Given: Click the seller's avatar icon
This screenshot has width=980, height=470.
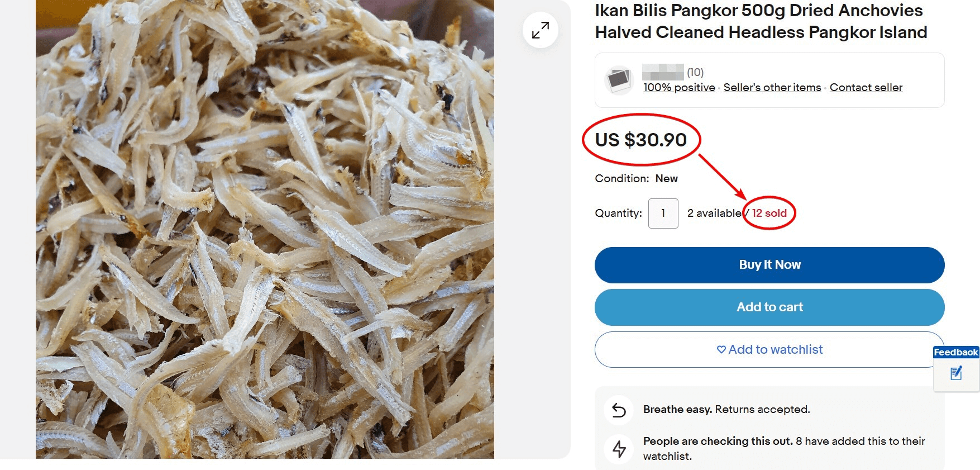Looking at the screenshot, I should pos(619,80).
